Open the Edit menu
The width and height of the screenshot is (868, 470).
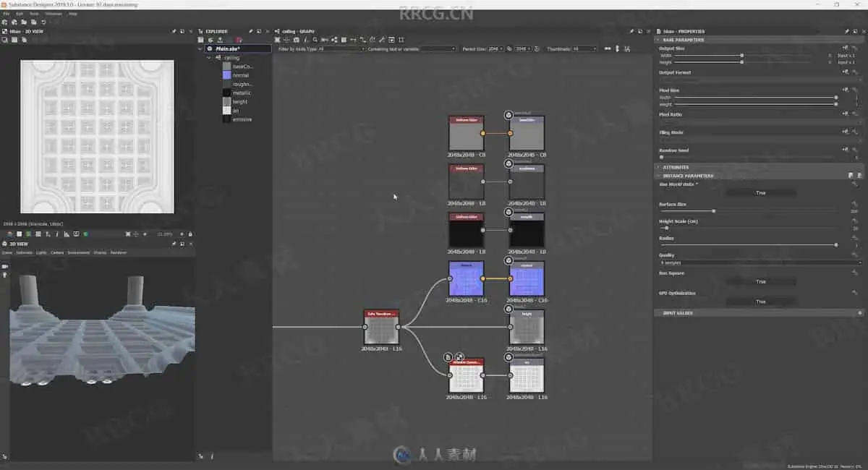click(x=20, y=14)
